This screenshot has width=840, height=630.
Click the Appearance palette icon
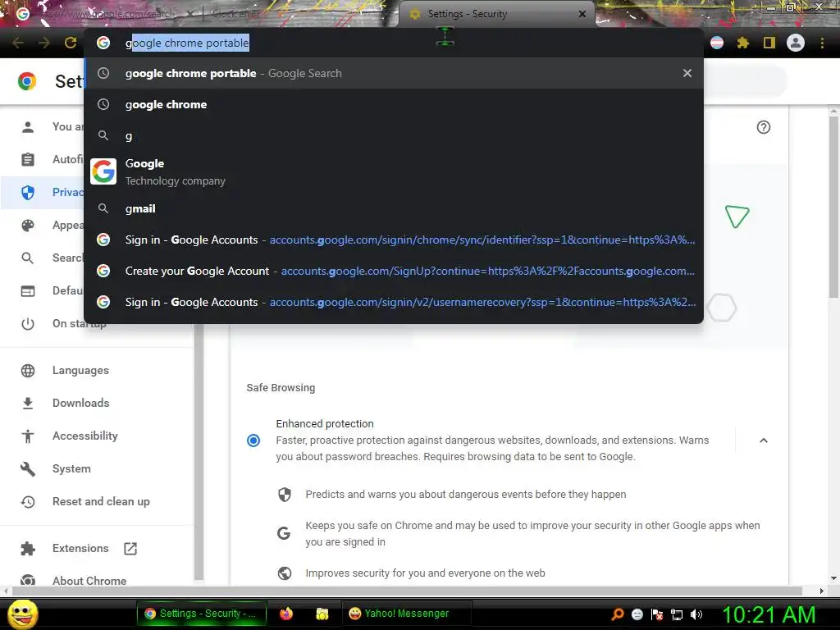tap(28, 226)
